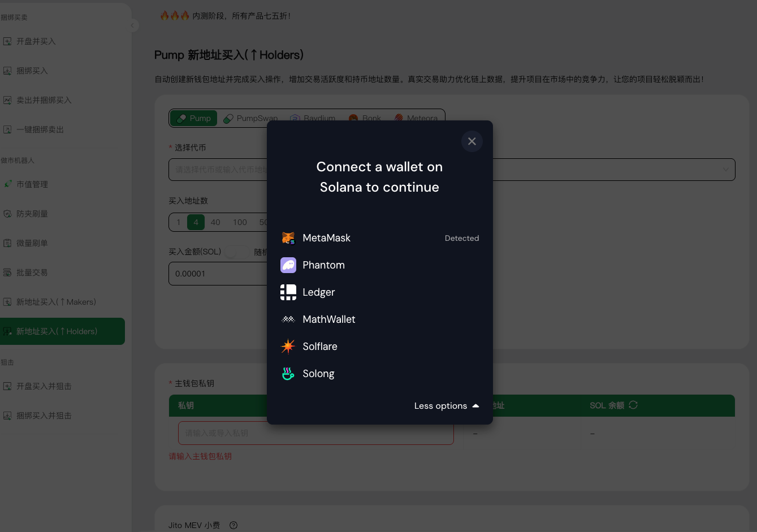The image size is (757, 532).
Task: Collapse the wallet list with Less options
Action: click(x=446, y=406)
